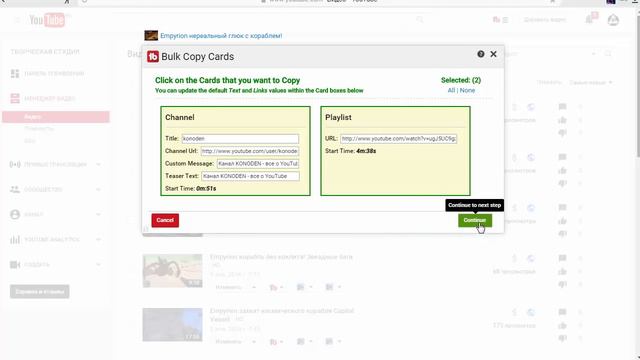The width and height of the screenshot is (640, 360).
Task: Click the YouTube Analytics bar-chart icon
Action: (x=15, y=240)
